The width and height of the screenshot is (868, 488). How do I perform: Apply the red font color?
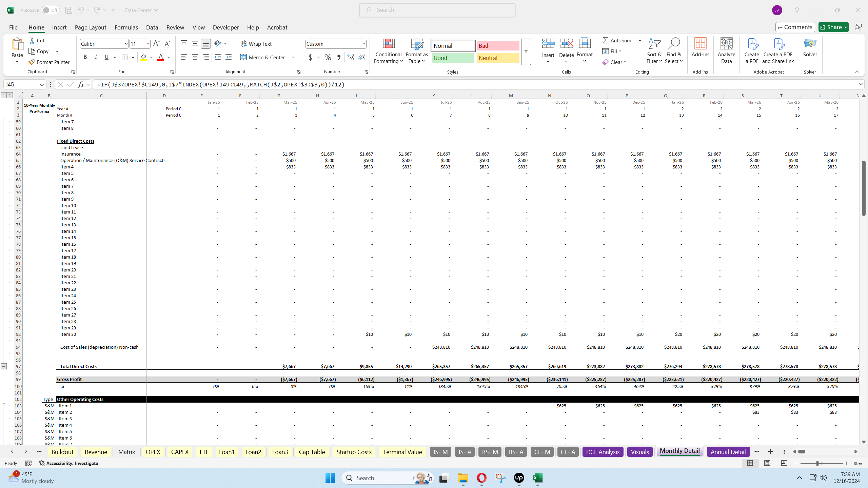tap(161, 57)
